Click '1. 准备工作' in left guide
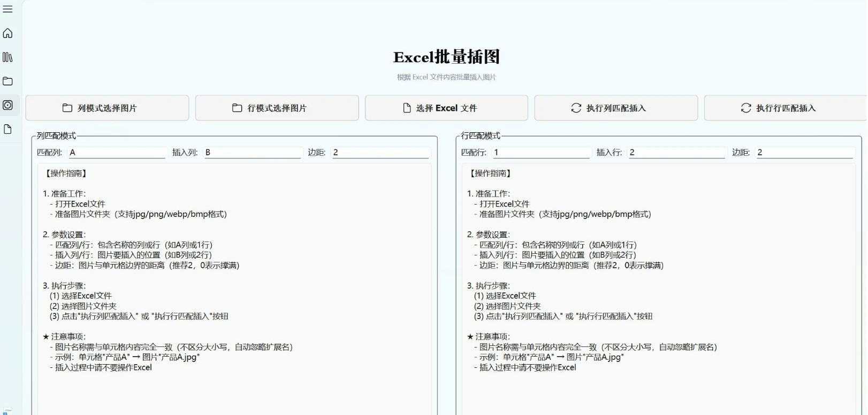 pyautogui.click(x=64, y=194)
